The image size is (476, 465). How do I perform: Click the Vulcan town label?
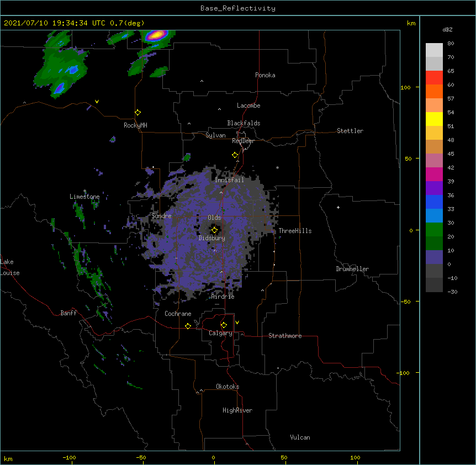tap(300, 437)
